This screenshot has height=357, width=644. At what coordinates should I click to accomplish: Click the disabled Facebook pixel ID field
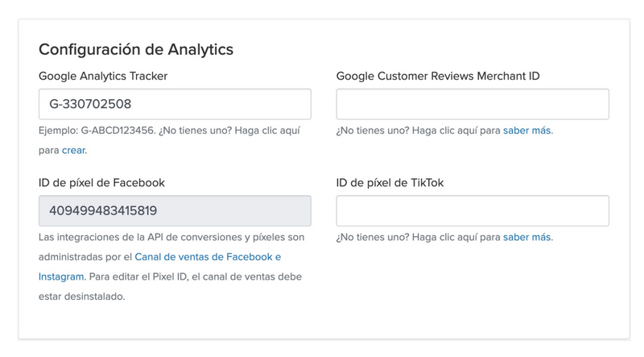point(174,211)
